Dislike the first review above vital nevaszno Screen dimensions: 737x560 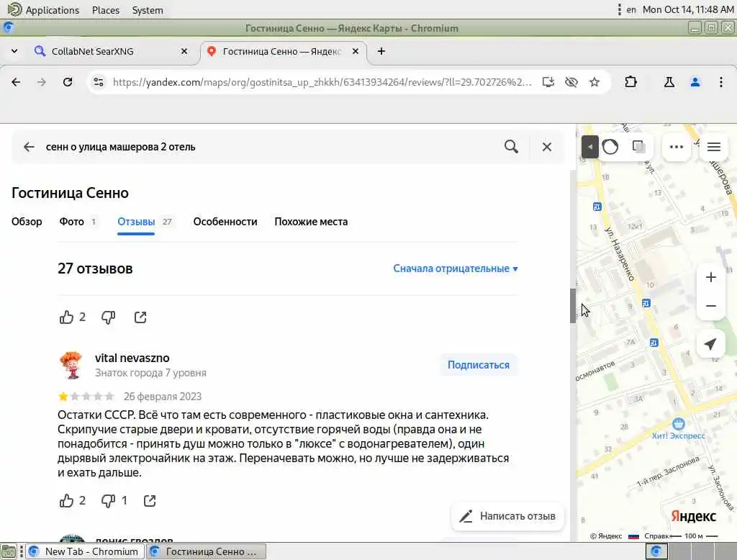tap(108, 317)
